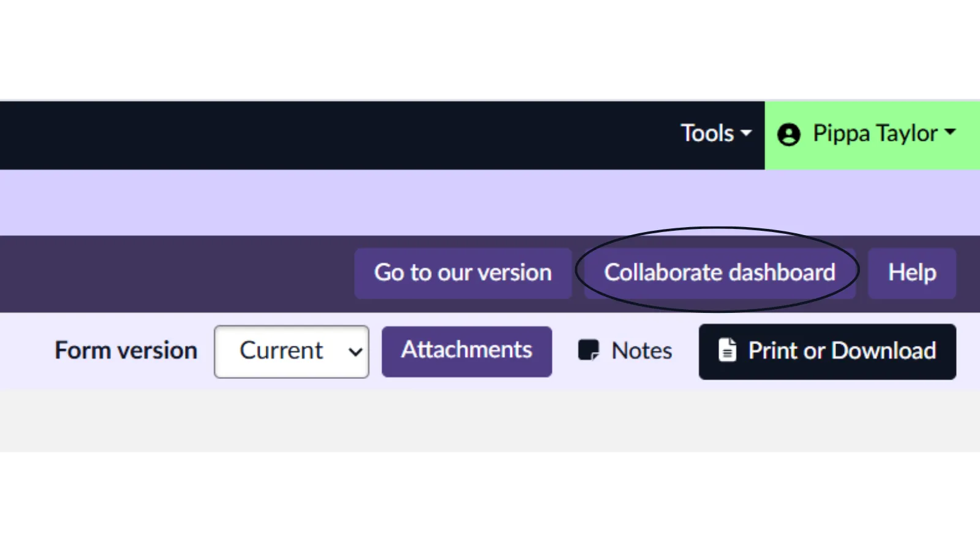This screenshot has width=980, height=551.
Task: Click the document icon on Print or Download
Action: coord(727,350)
